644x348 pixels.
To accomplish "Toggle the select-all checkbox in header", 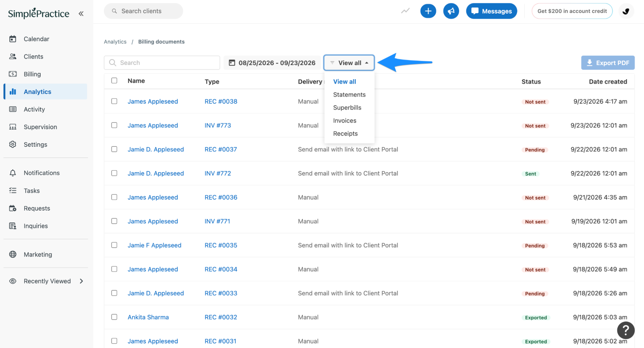I will pyautogui.click(x=114, y=80).
